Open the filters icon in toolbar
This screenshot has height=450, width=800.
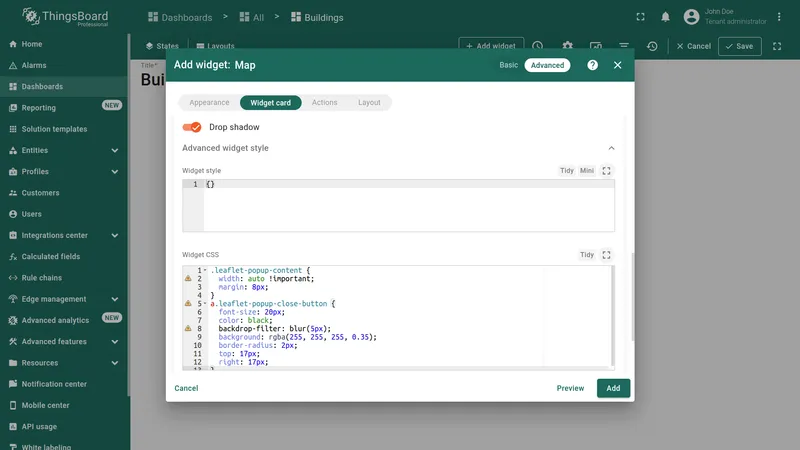624,46
